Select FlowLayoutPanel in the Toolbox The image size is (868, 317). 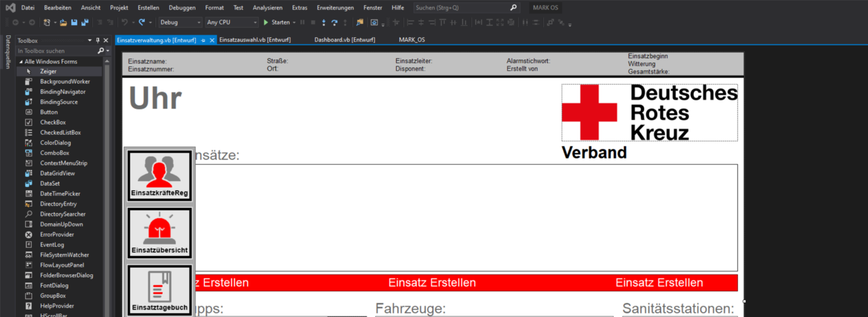click(x=60, y=265)
